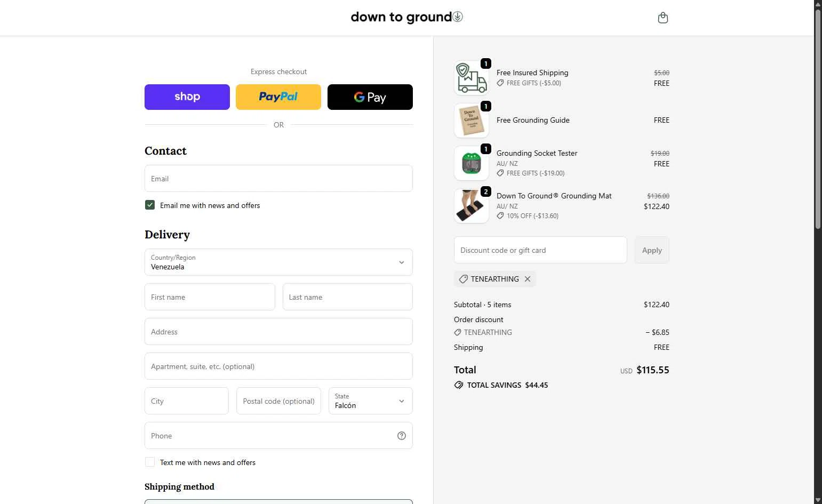
Task: Click the Subtotal · 5 items text
Action: click(x=482, y=305)
